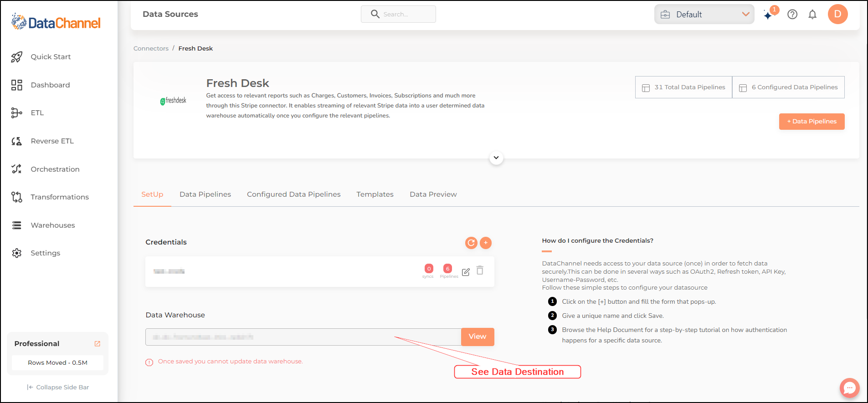
Task: Click the Connectors breadcrumb link
Action: [151, 49]
